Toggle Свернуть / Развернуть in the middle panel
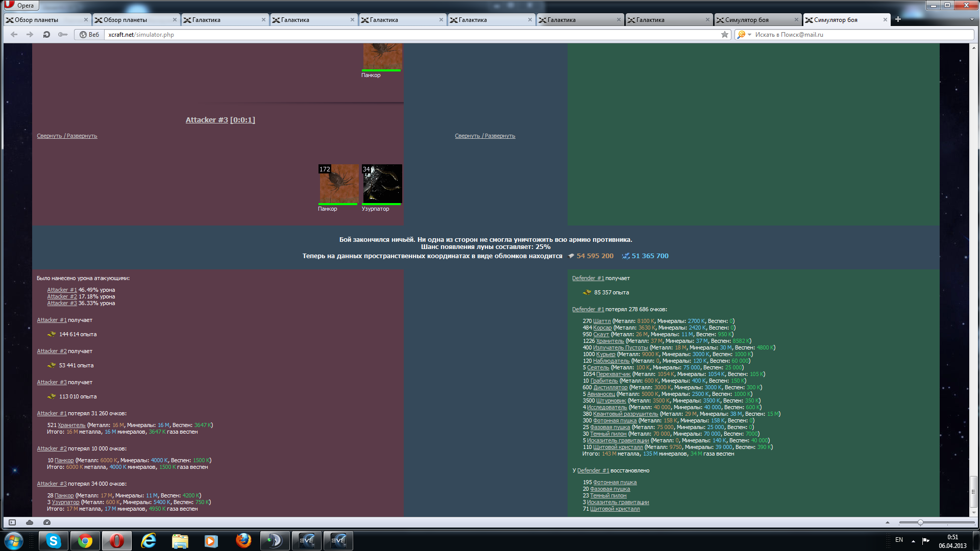980x551 pixels. [485, 136]
